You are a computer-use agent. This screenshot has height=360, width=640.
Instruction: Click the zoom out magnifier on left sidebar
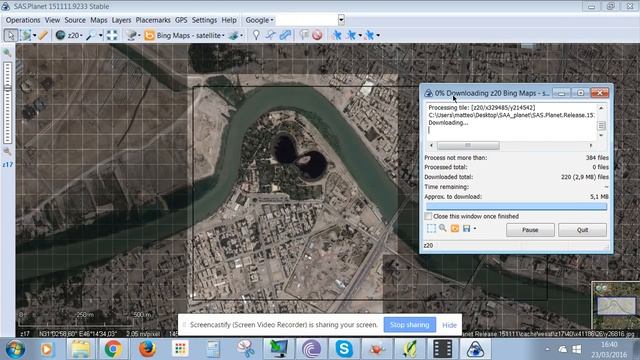point(7,151)
